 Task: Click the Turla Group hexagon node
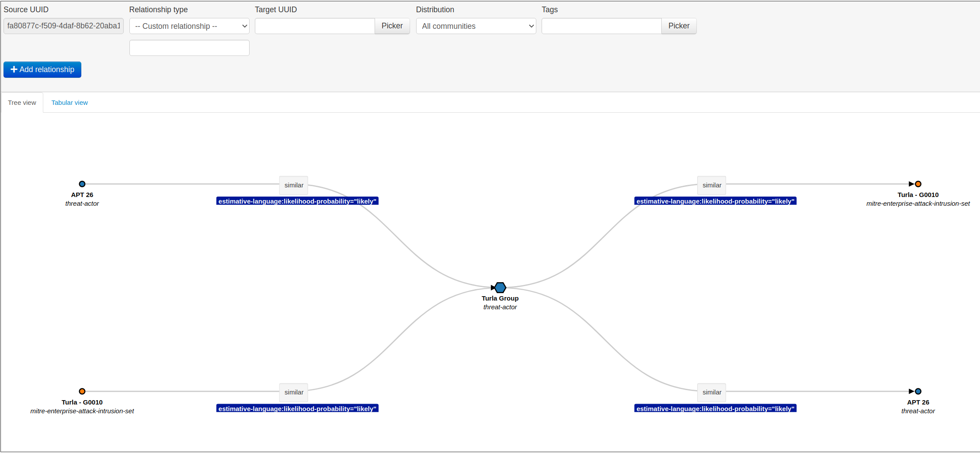[x=500, y=287]
